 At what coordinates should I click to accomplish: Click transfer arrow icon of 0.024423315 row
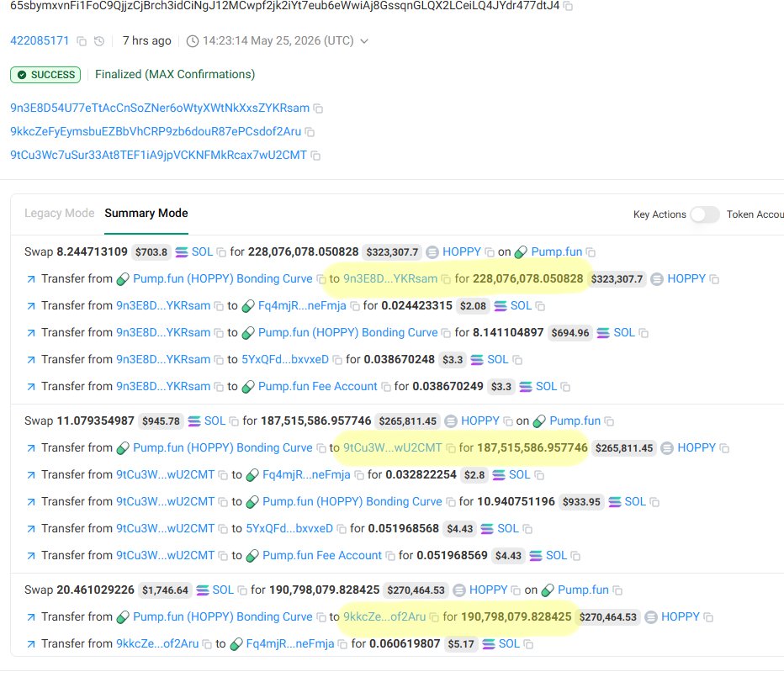click(31, 306)
